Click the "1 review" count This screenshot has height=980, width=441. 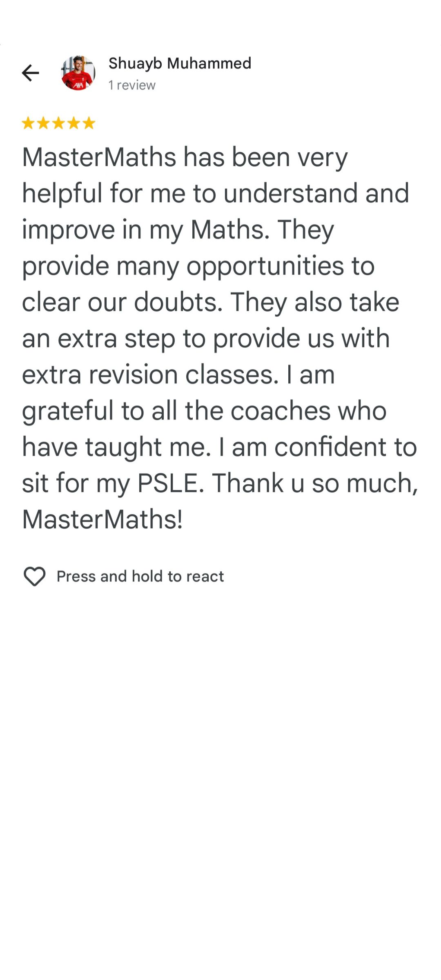pyautogui.click(x=132, y=85)
